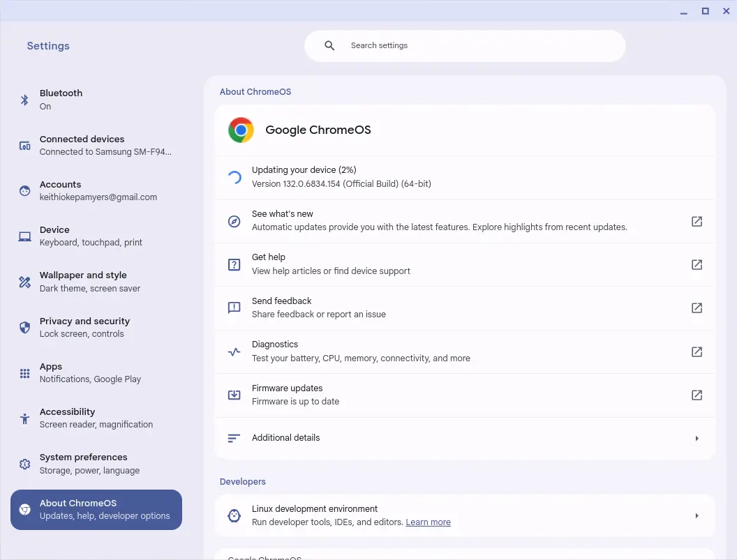
Task: Click the Privacy and security shield icon
Action: pyautogui.click(x=24, y=328)
